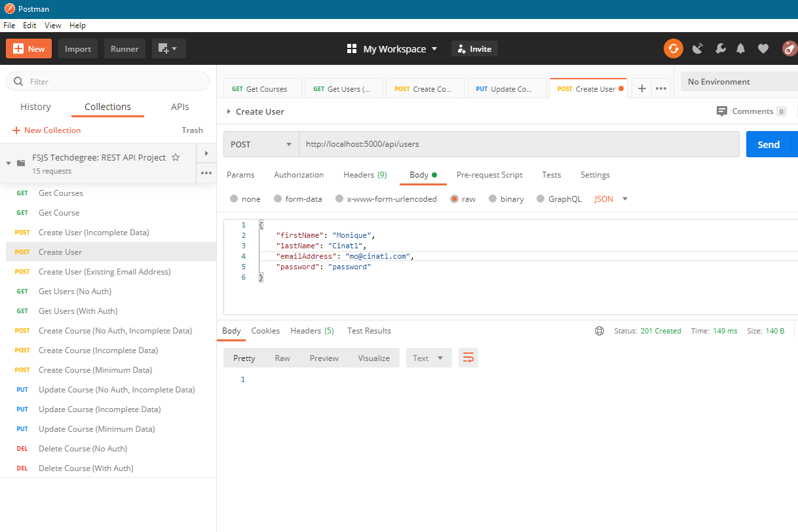This screenshot has height=532, width=798.
Task: Toggle response line wrapping icon
Action: [x=468, y=358]
